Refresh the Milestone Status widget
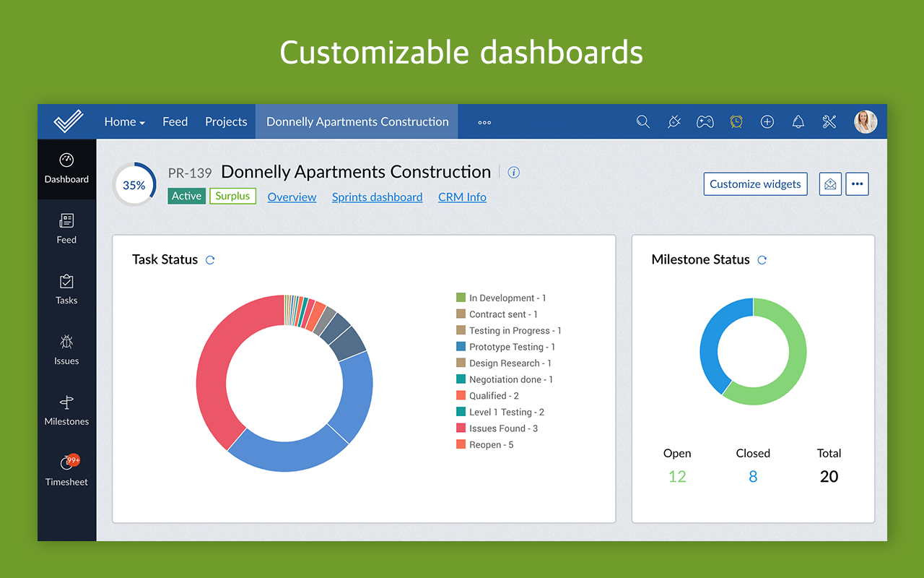This screenshot has height=578, width=924. coord(762,260)
